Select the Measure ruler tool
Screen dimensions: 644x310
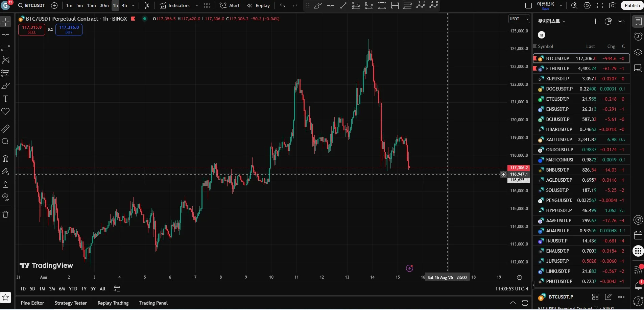6,129
